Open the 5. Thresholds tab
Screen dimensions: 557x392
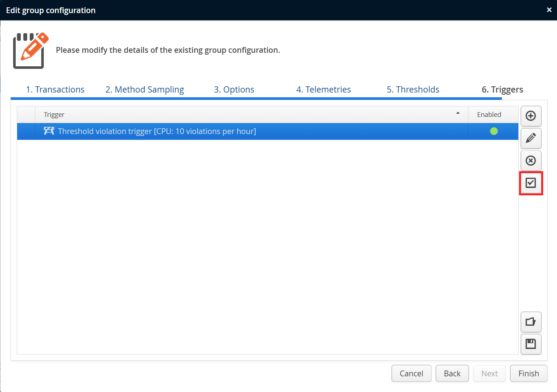pos(413,90)
